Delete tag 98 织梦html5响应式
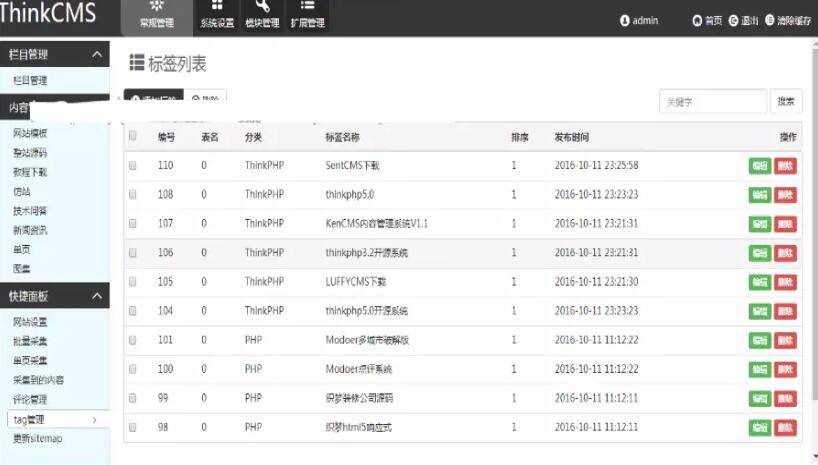 point(785,428)
